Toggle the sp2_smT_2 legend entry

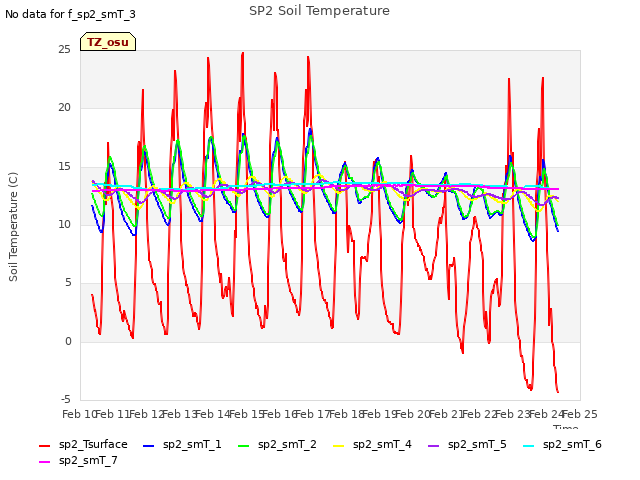pos(277,444)
